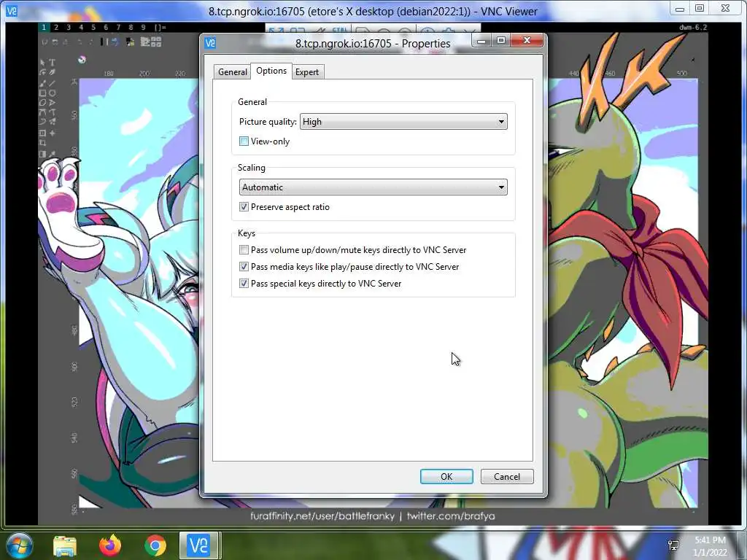Click the dwm layout symbol []=
747x560 pixels.
160,27
